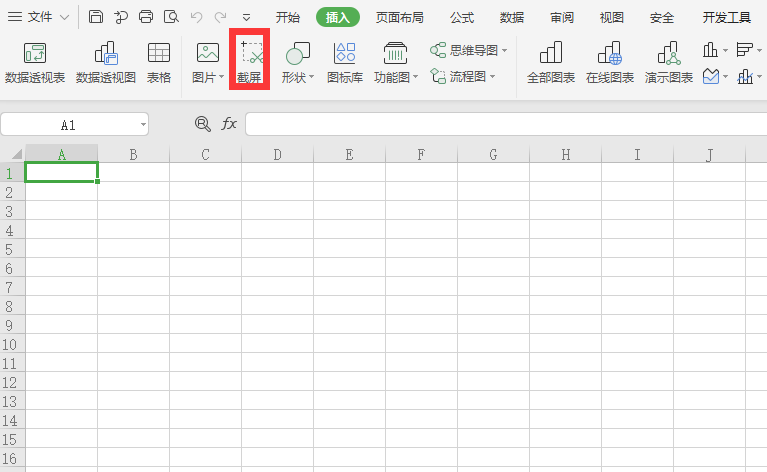Select row 12 header

12,382
